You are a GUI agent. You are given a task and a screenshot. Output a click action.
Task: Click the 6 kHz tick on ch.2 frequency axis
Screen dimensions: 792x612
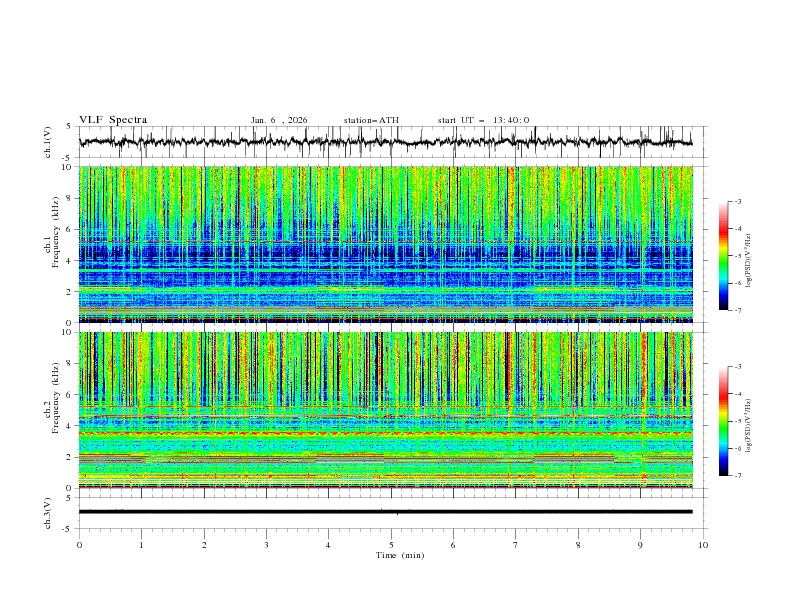(x=69, y=395)
